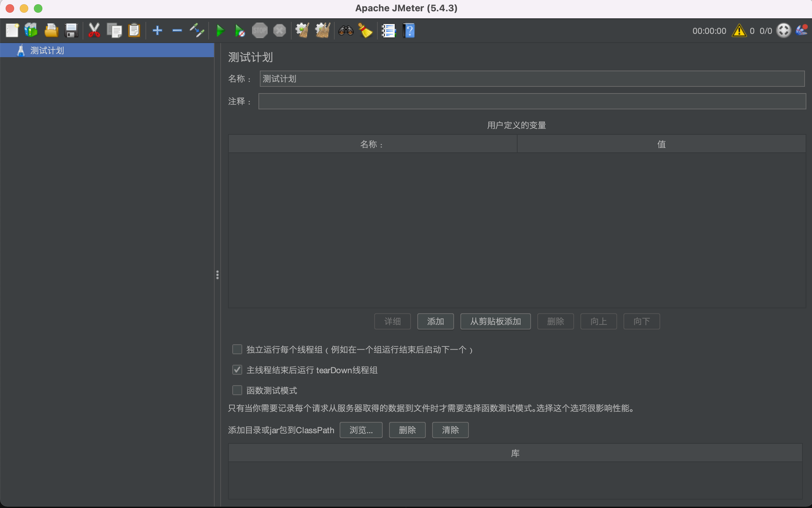Viewport: 812px width, 508px height.
Task: Click the Paste clipboard icon
Action: pos(134,31)
